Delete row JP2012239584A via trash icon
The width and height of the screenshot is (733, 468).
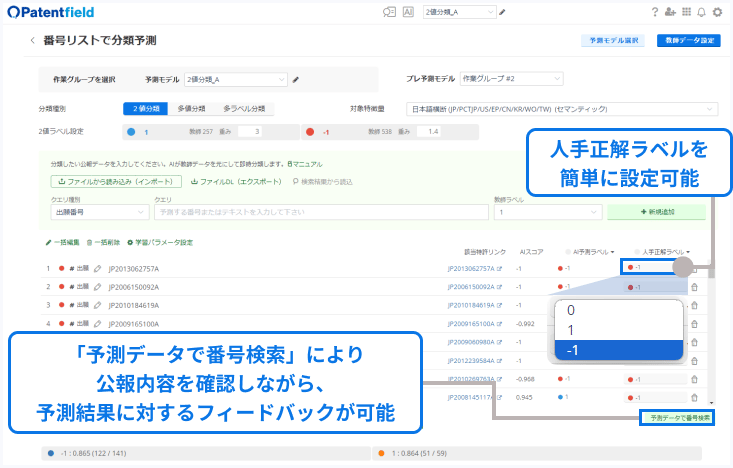coord(695,361)
